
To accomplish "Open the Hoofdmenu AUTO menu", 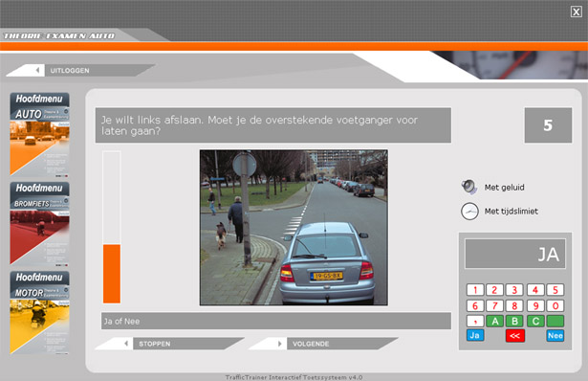I will coord(39,134).
